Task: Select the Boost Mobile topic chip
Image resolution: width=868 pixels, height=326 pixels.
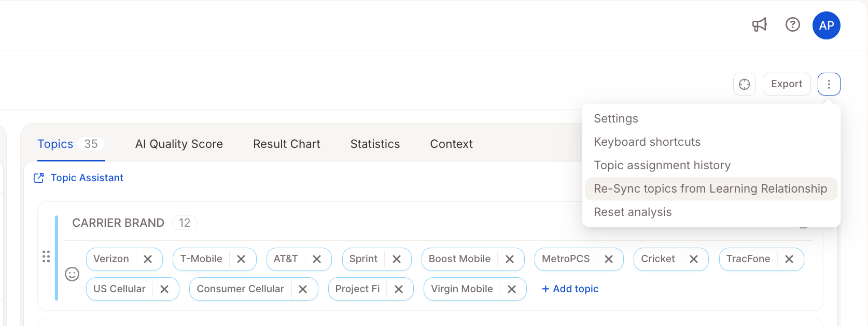Action: pos(459,259)
